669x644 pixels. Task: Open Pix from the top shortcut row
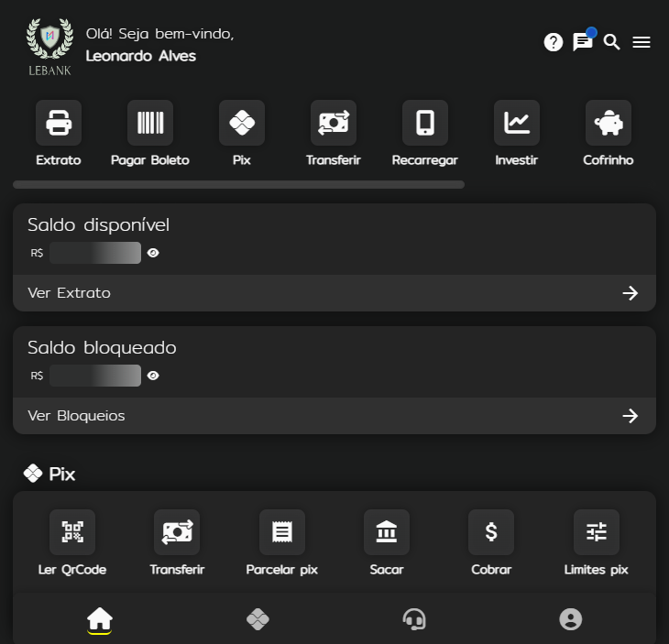coord(242,123)
